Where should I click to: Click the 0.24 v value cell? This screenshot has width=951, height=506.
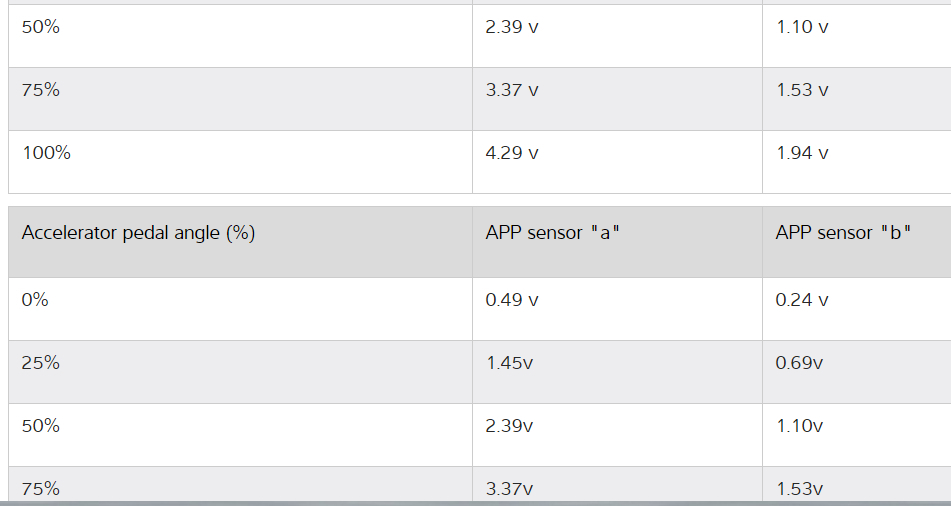[x=802, y=300]
